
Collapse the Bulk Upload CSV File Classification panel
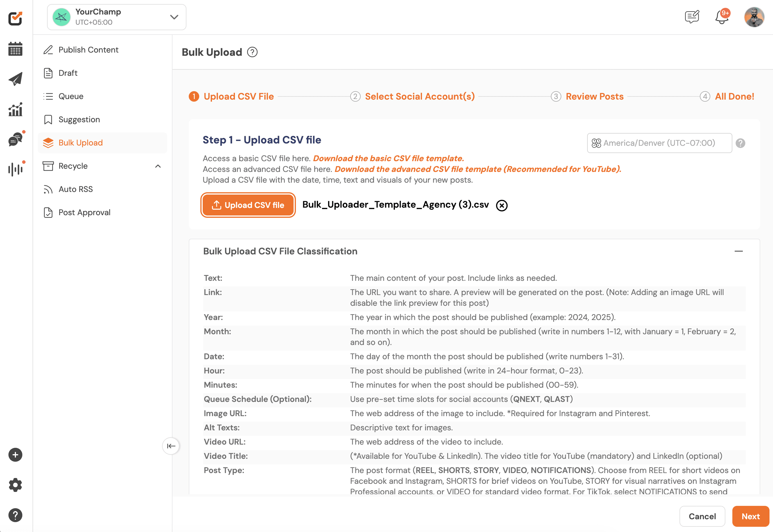click(x=739, y=251)
